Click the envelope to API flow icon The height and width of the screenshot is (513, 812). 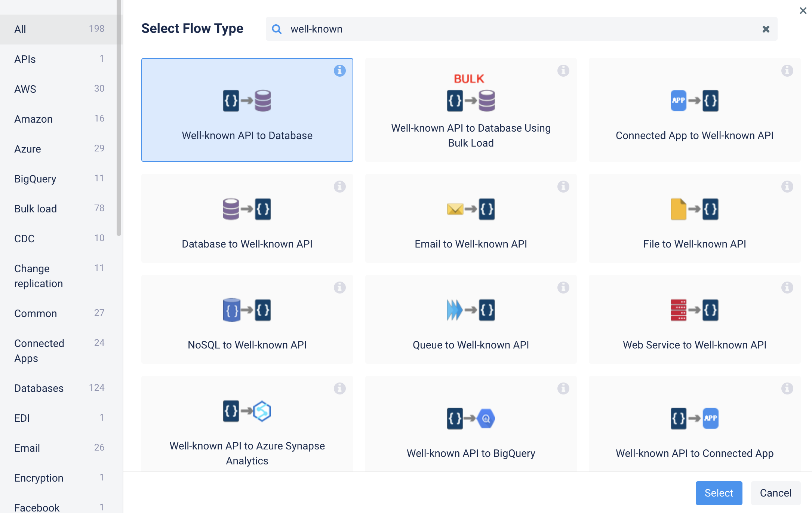pos(471,209)
